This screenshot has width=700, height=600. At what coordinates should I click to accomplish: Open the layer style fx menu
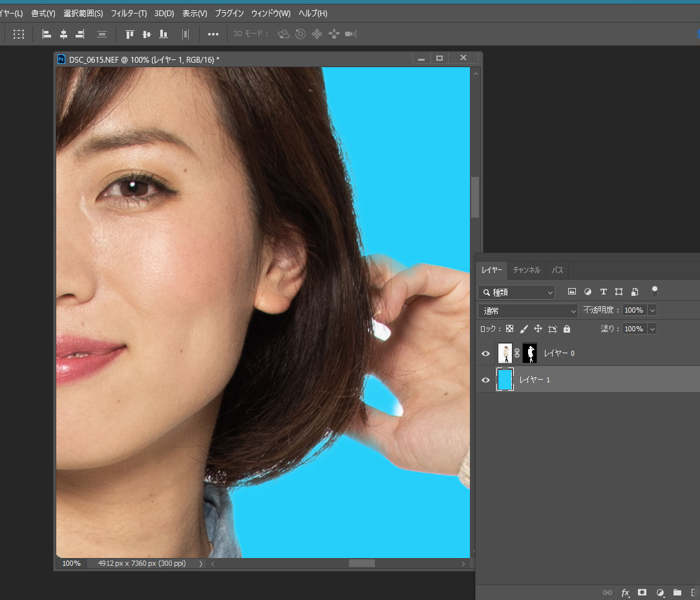coord(625,592)
